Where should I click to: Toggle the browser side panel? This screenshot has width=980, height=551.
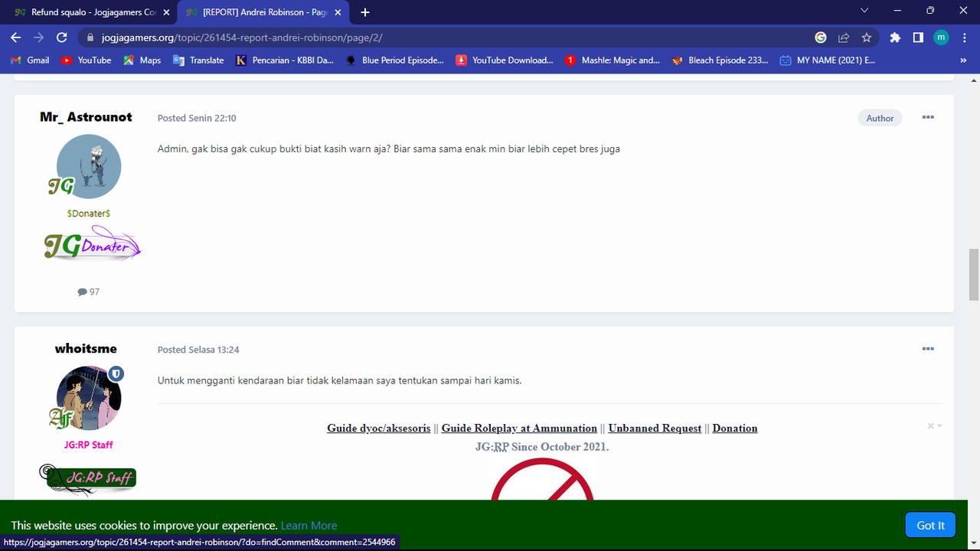(918, 37)
